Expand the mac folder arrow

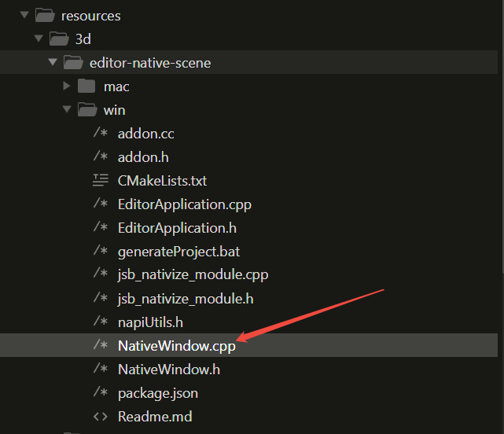[67, 86]
